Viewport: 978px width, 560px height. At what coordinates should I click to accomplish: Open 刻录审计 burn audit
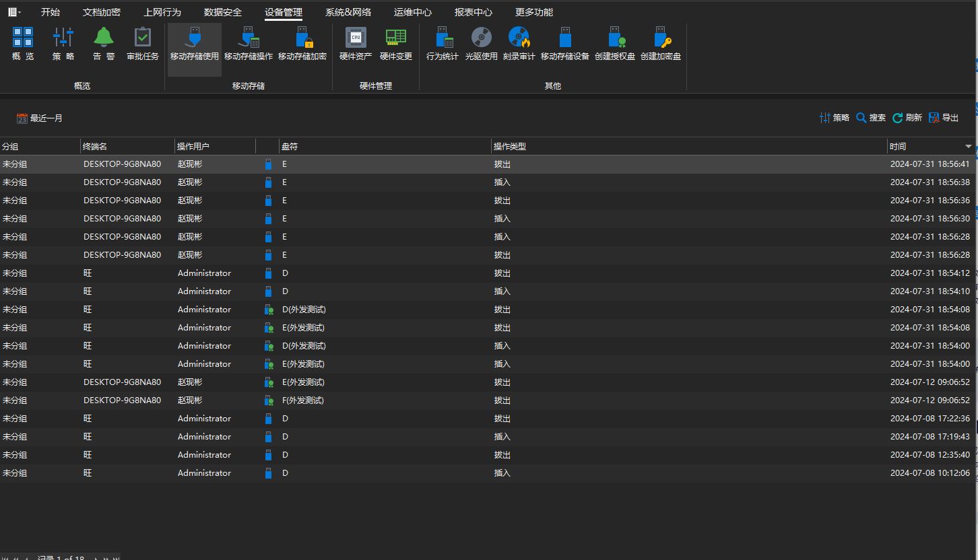coord(519,44)
